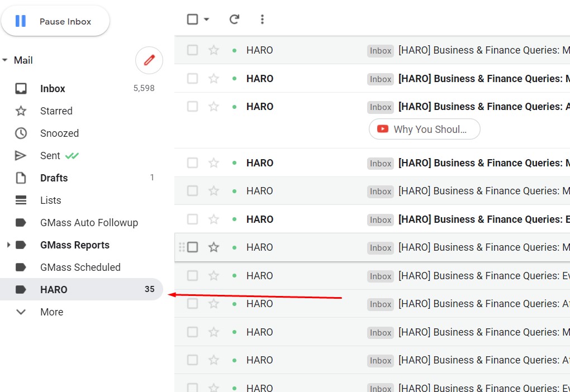Open the select-all dropdown arrow
Screen dimensions: 570x392
[206, 19]
